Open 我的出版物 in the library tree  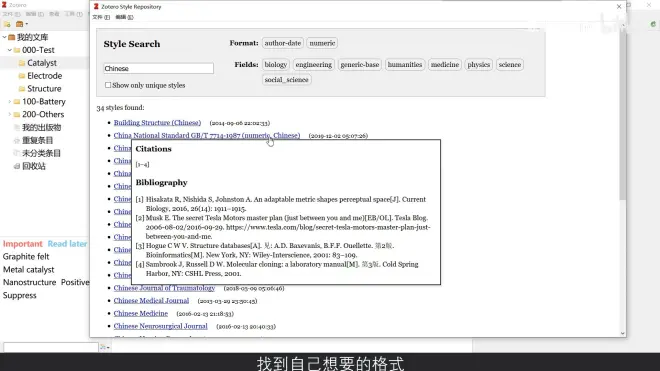coord(41,127)
